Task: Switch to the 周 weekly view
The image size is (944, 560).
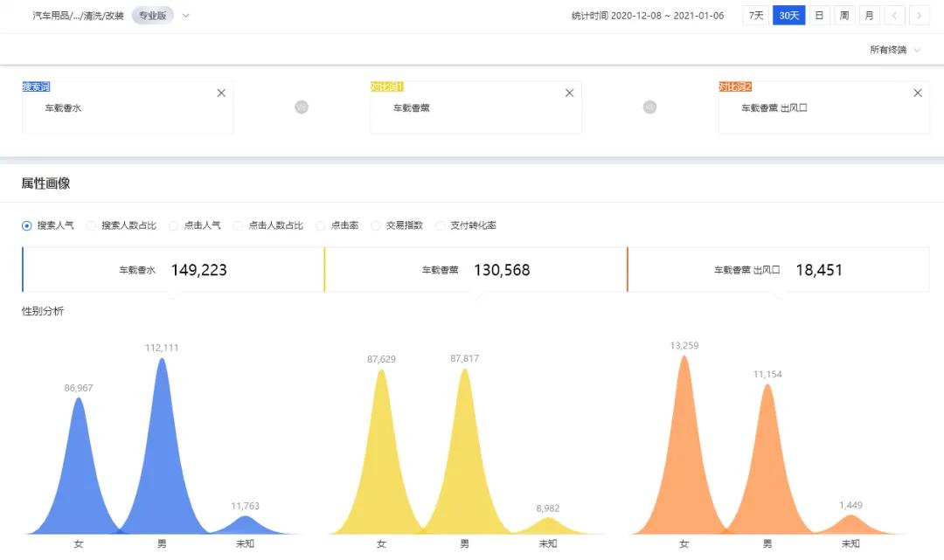Action: (843, 15)
